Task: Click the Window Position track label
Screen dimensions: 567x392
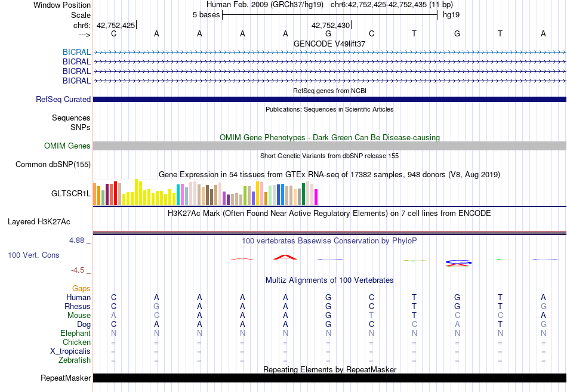Action: point(62,5)
